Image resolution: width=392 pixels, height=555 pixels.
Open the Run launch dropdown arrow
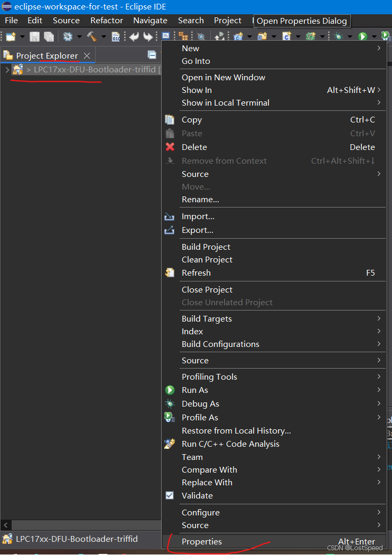tap(374, 37)
